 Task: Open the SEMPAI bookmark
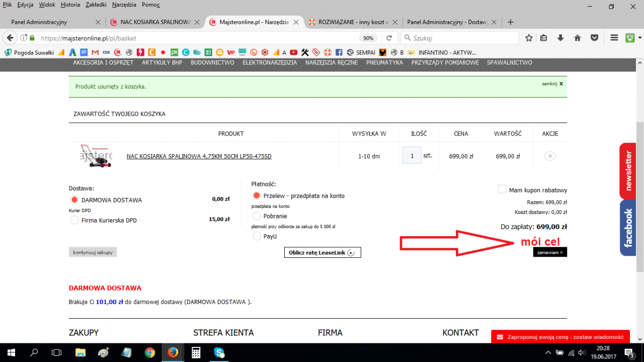click(x=361, y=52)
